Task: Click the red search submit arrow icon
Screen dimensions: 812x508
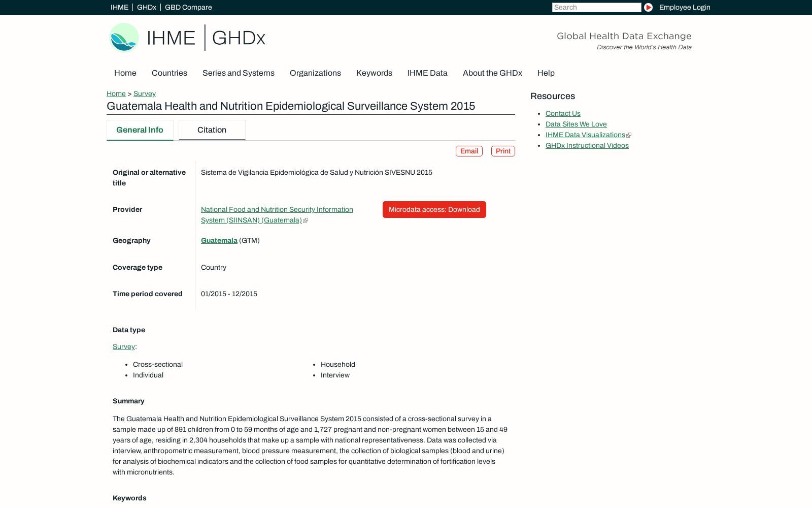Action: tap(648, 8)
